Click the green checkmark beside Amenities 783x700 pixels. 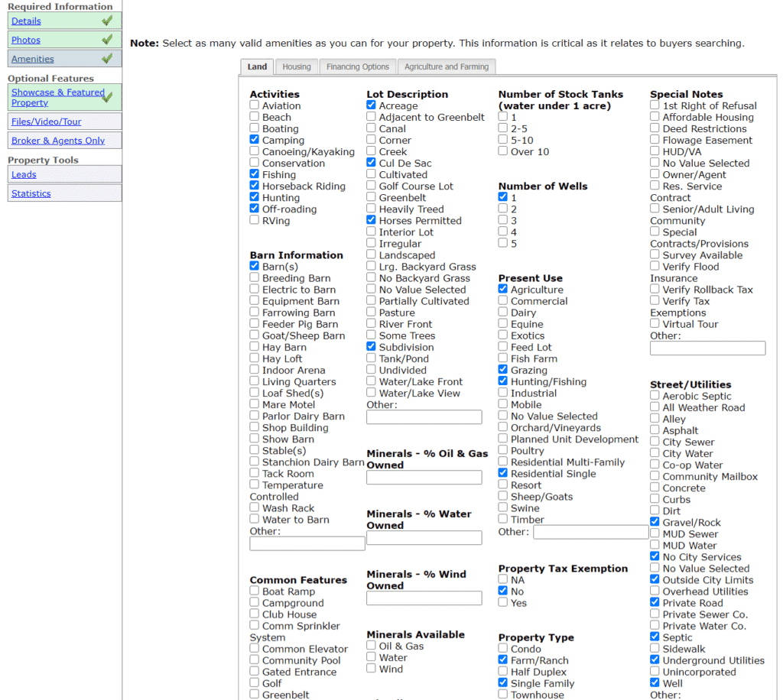(x=107, y=59)
